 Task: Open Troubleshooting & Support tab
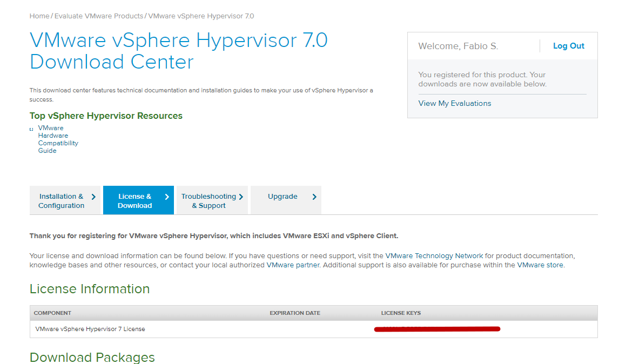pyautogui.click(x=212, y=200)
